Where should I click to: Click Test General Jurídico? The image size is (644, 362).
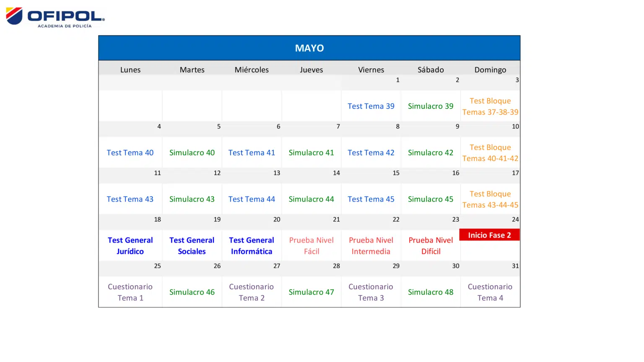pos(130,246)
